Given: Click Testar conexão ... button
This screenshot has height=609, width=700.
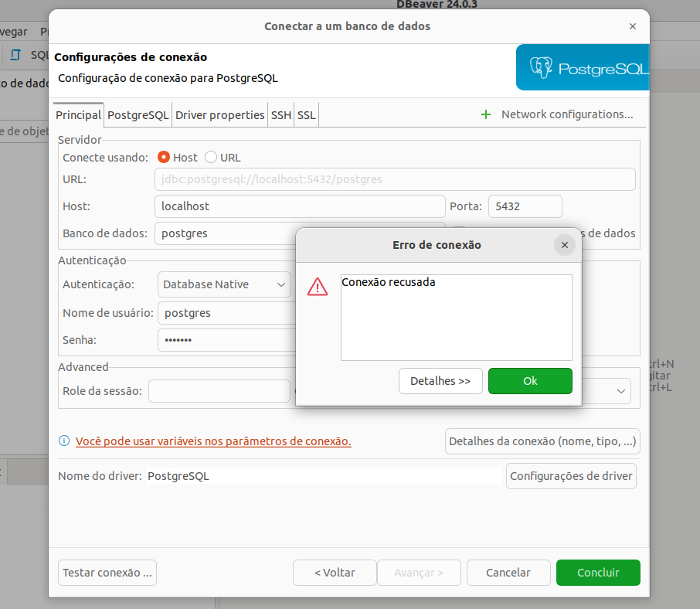Looking at the screenshot, I should (x=107, y=573).
